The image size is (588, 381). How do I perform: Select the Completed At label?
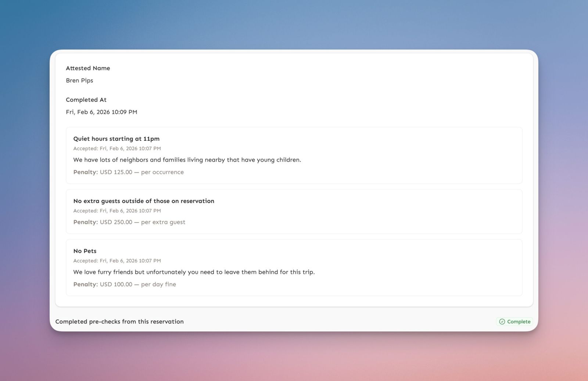(x=86, y=100)
